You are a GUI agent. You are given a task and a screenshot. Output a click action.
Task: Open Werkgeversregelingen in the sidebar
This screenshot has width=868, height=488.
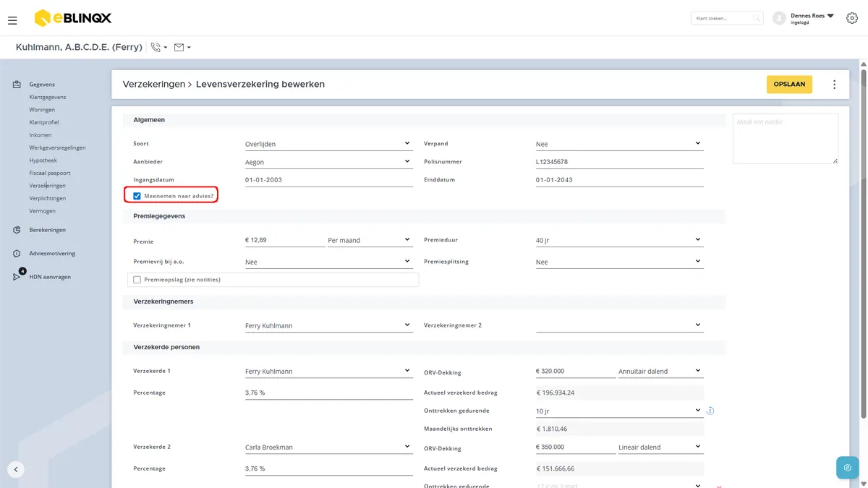click(x=58, y=147)
